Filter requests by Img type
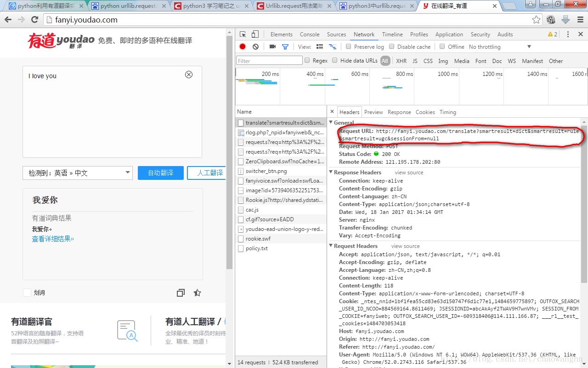Viewport: 588px width, 368px height. click(443, 61)
